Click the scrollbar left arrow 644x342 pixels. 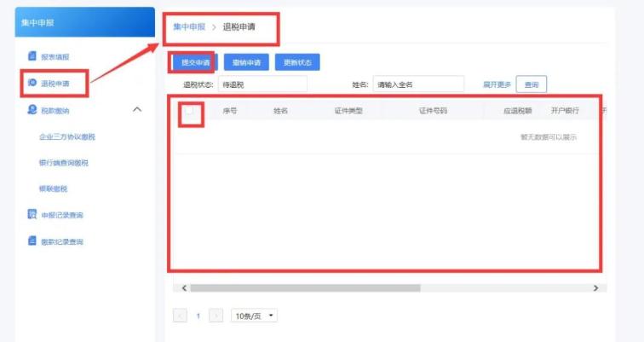(x=184, y=288)
